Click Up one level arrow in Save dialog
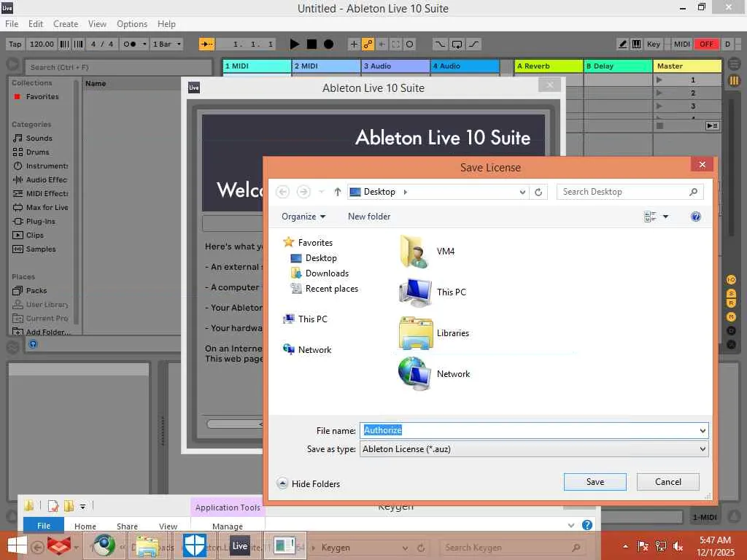 pyautogui.click(x=337, y=192)
